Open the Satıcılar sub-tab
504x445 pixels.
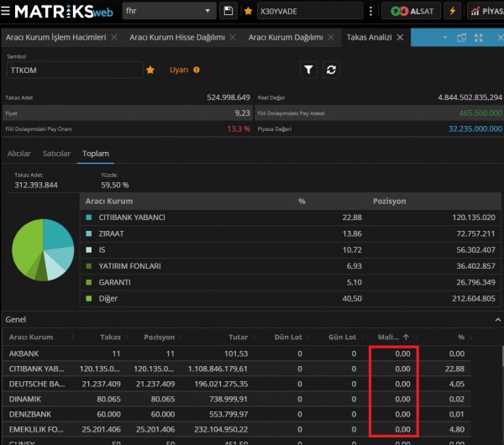56,154
